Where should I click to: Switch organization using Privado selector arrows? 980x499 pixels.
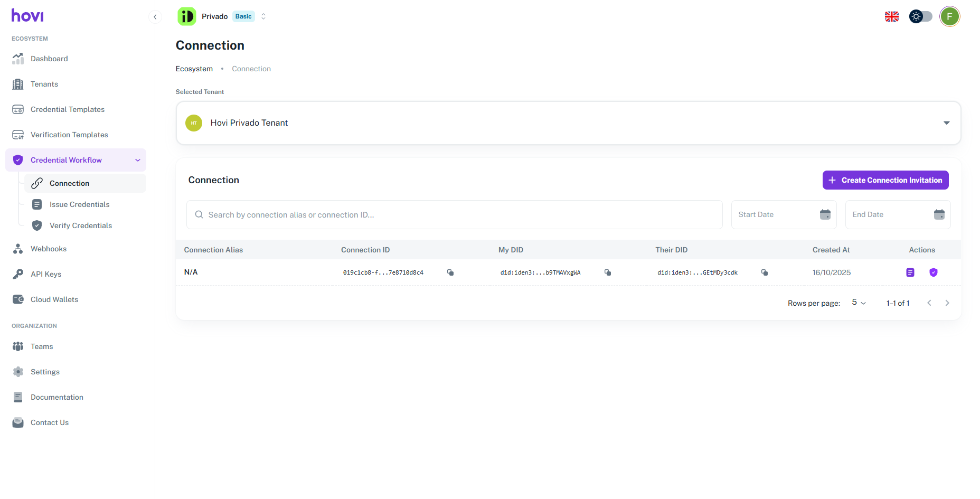tap(263, 17)
